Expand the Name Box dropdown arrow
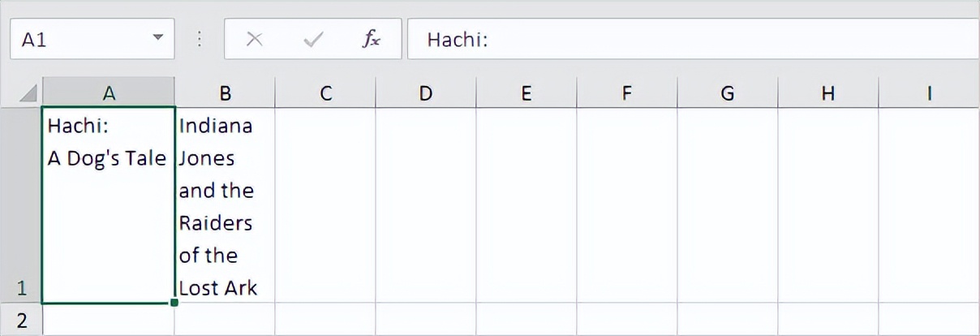Viewport: 980px width, 336px height. 157,39
